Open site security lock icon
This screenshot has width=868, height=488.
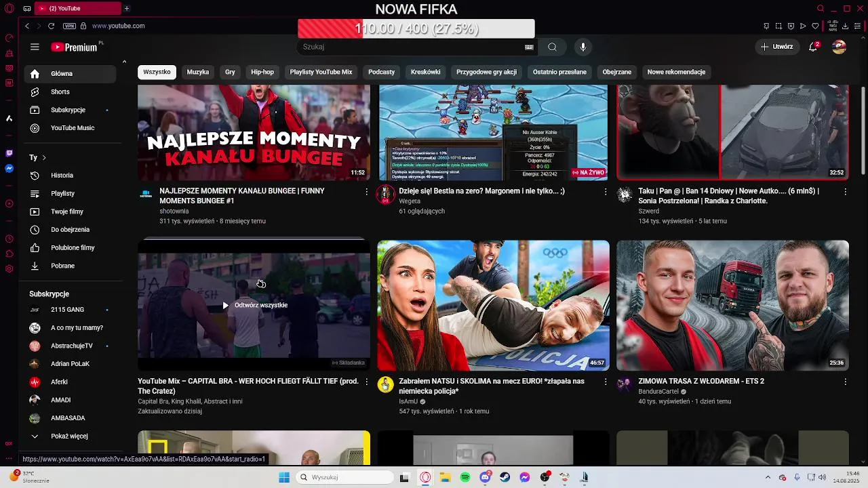pyautogui.click(x=83, y=26)
